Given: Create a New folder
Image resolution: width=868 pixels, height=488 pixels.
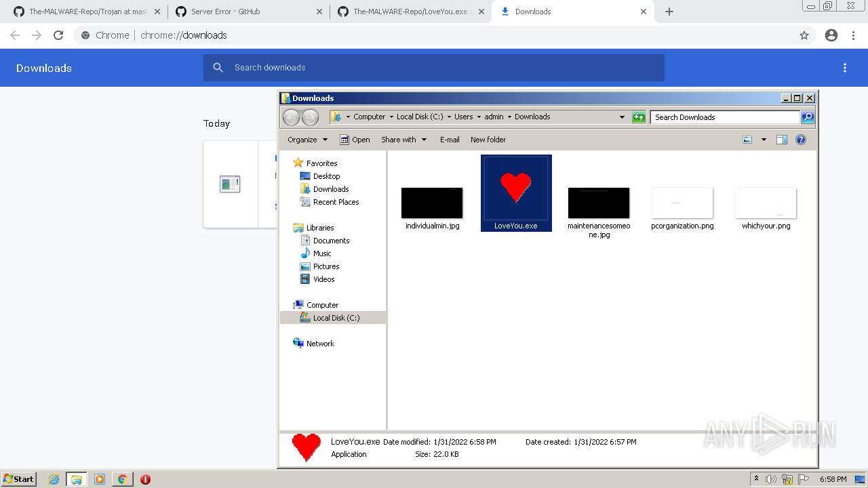Looking at the screenshot, I should (488, 140).
